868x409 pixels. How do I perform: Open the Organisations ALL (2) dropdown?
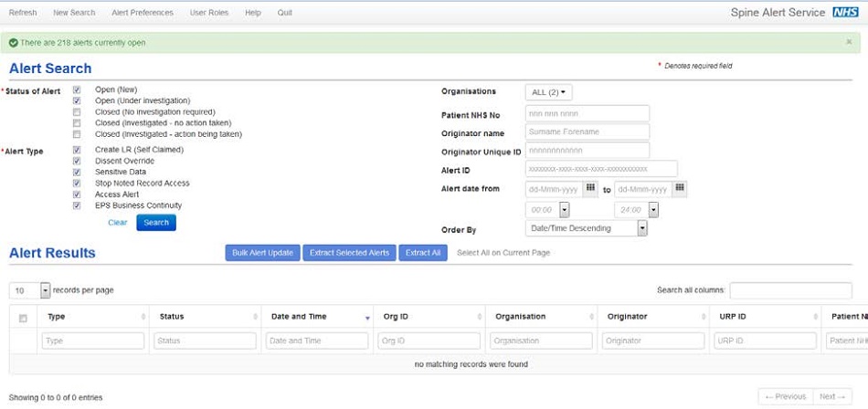point(548,92)
